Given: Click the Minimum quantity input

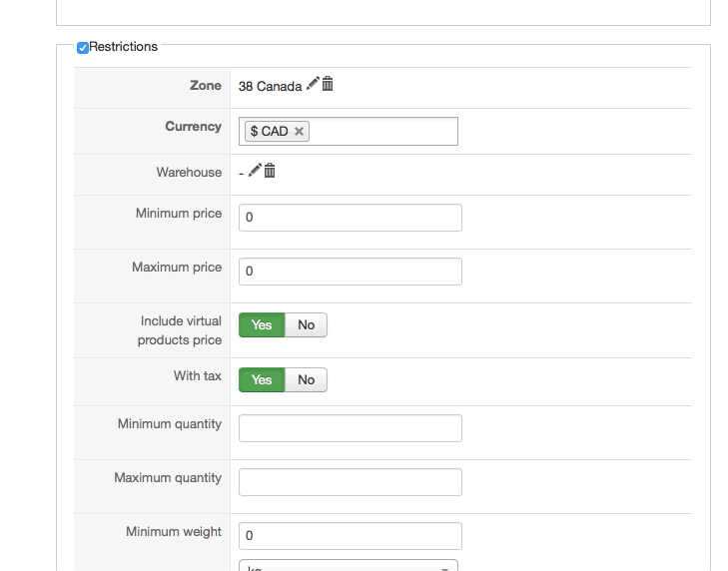Looking at the screenshot, I should coord(350,428).
